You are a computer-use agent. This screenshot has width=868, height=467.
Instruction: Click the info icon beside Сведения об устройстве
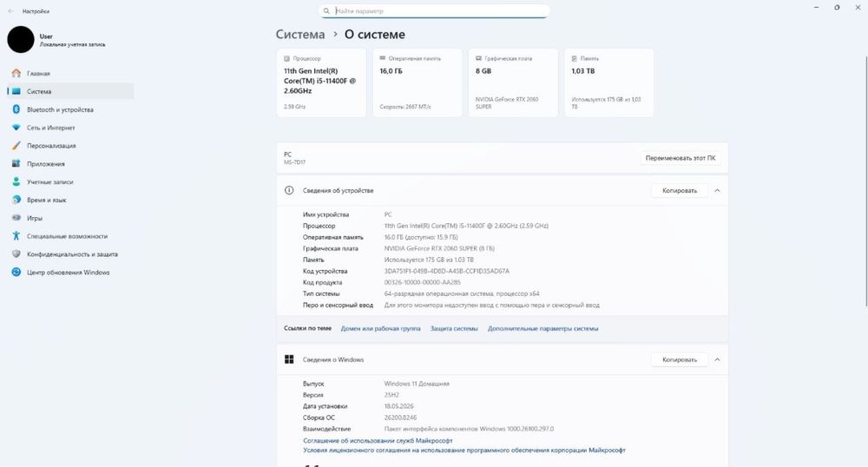tap(289, 190)
